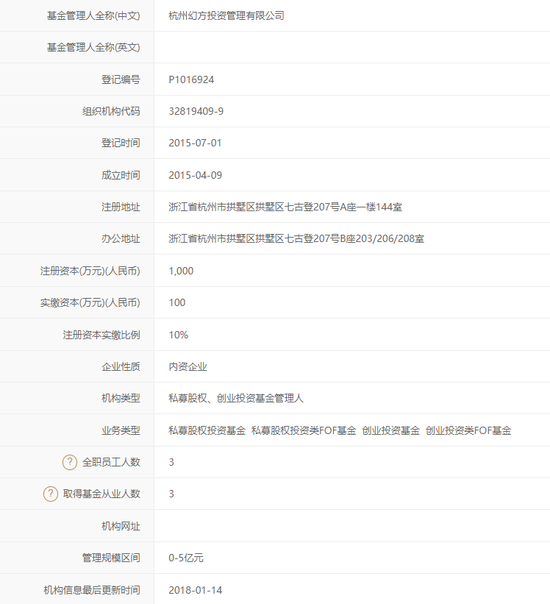Image resolution: width=550 pixels, height=604 pixels.
Task: Click the label 注册资本实缴比例
Action: point(102,335)
